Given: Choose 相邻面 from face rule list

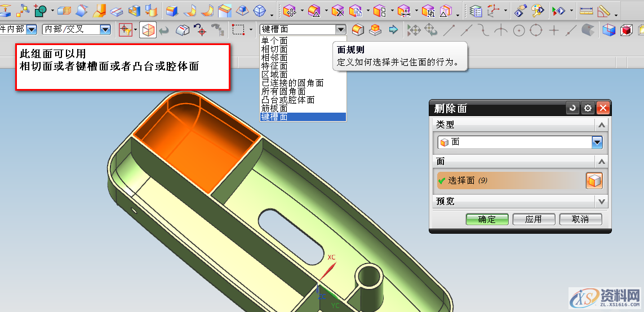Looking at the screenshot, I should pos(303,57).
